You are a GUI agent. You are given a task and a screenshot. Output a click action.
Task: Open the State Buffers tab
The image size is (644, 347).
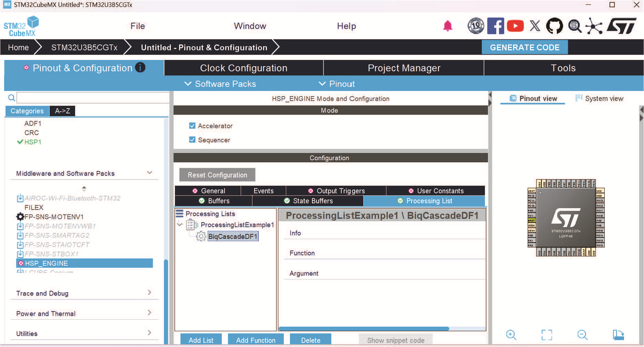(308, 201)
